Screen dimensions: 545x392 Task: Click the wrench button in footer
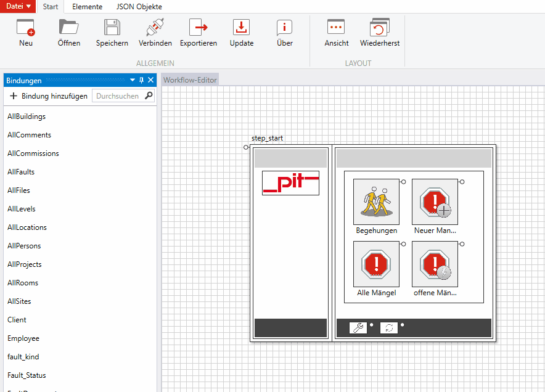coord(358,328)
